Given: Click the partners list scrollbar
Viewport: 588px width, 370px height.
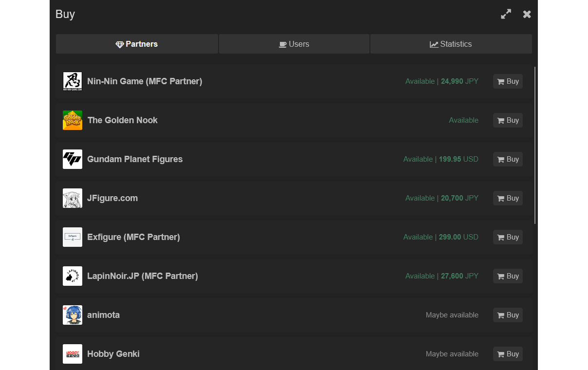Looking at the screenshot, I should point(535,145).
